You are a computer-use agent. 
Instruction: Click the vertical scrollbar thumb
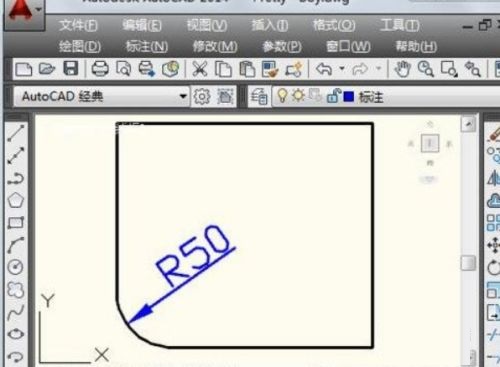coord(468,263)
